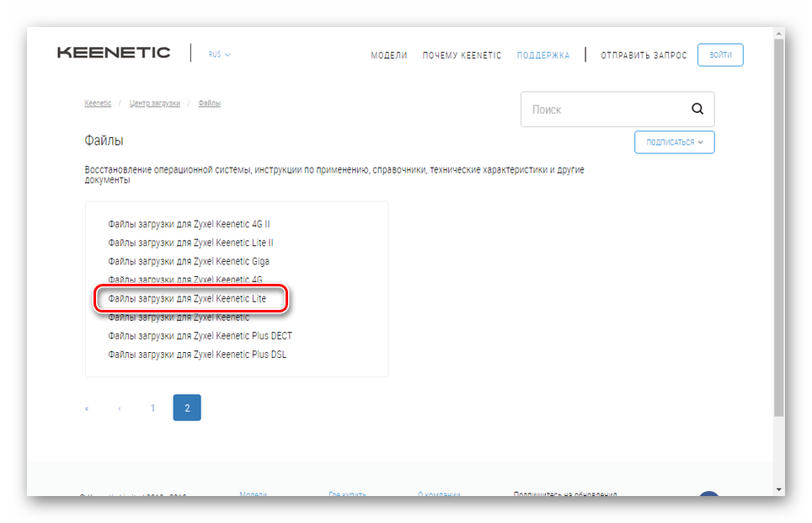
Task: Open the Почему Keenetic menu item
Action: point(462,56)
